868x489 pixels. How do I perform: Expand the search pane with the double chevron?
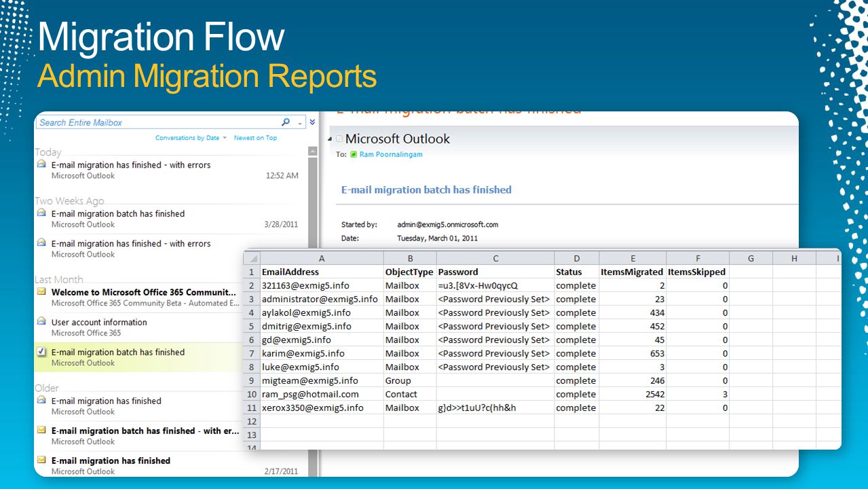pos(312,122)
